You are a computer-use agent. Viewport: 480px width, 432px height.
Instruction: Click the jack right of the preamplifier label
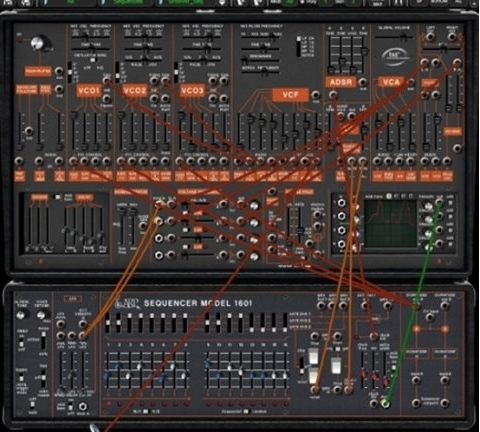[x=59, y=71]
